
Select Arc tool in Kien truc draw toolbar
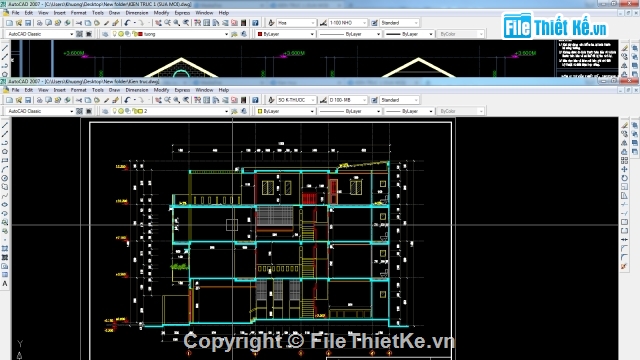coord(5,169)
